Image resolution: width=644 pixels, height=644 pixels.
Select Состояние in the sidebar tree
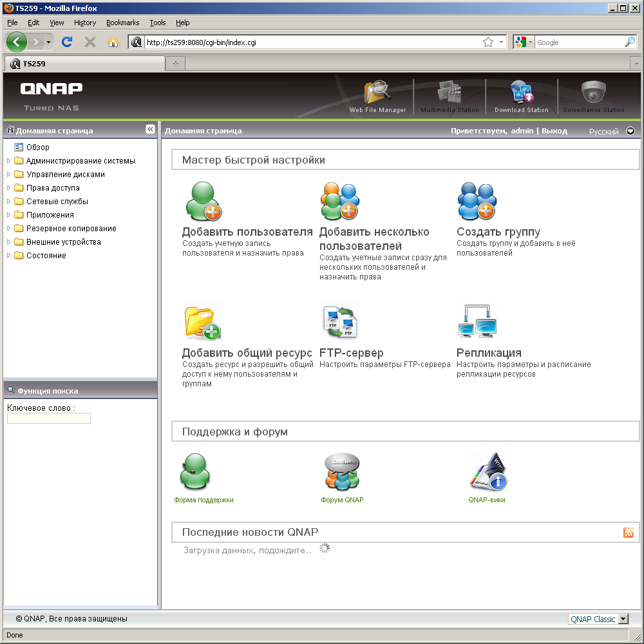(x=46, y=256)
